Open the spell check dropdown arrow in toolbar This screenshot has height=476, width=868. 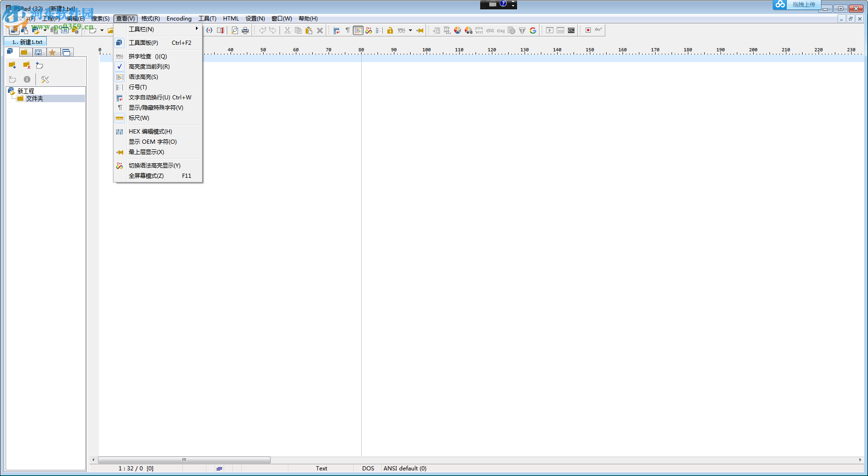pos(411,31)
